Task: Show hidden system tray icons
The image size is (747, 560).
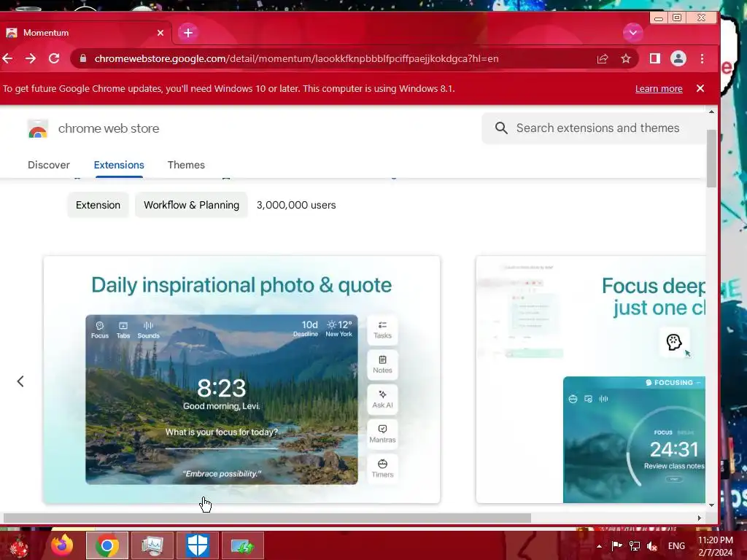Action: (600, 546)
